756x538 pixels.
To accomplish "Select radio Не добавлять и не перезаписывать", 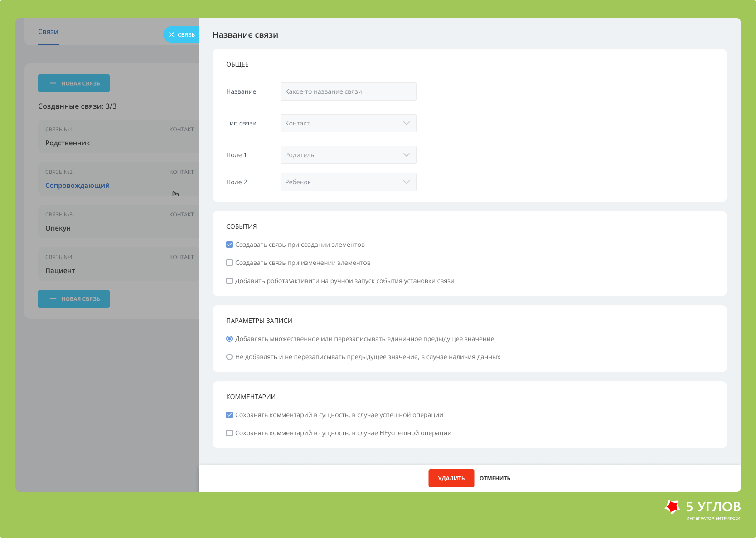I will click(229, 357).
